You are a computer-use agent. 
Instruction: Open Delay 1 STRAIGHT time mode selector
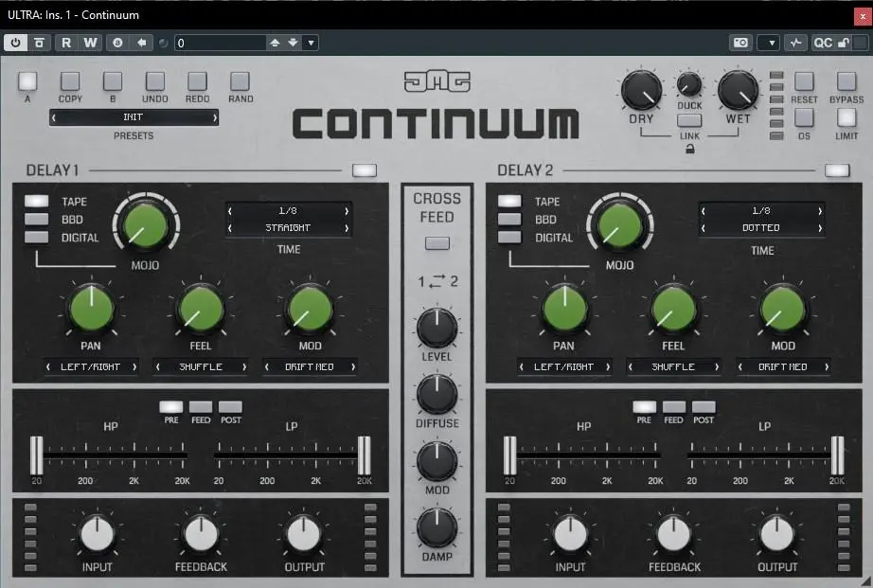[x=289, y=228]
